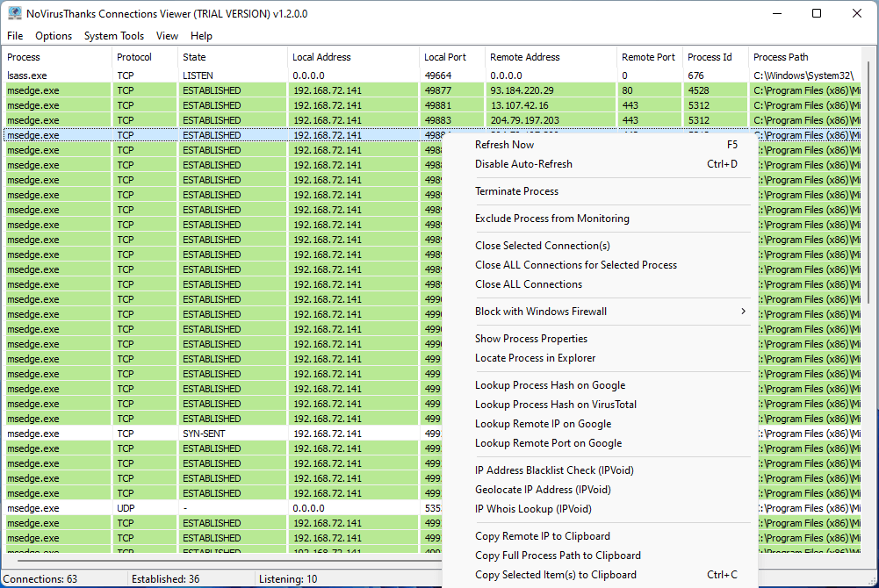
Task: Maximize the Connections Viewer window
Action: (x=817, y=13)
